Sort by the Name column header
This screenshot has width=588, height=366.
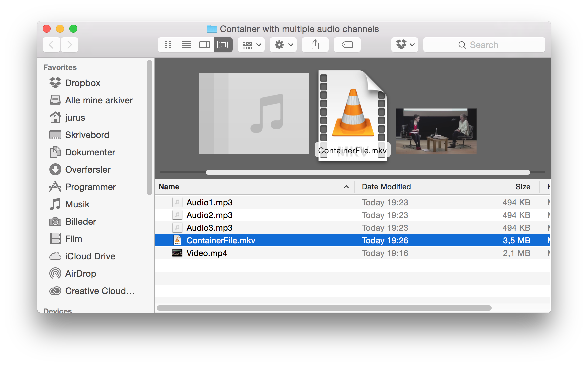pos(254,187)
